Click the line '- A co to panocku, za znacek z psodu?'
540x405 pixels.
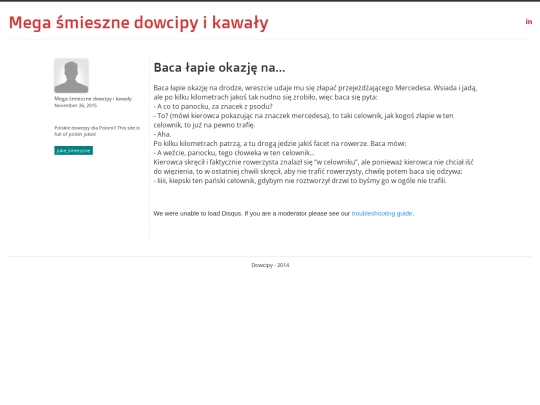(213, 106)
